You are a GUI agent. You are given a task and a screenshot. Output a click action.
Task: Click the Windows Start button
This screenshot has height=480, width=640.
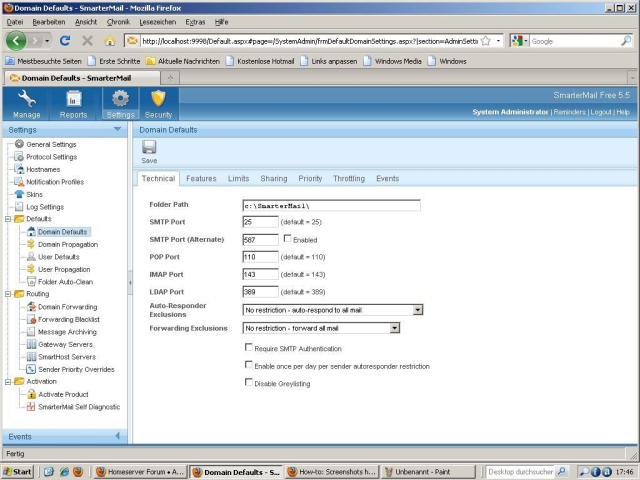click(x=17, y=472)
